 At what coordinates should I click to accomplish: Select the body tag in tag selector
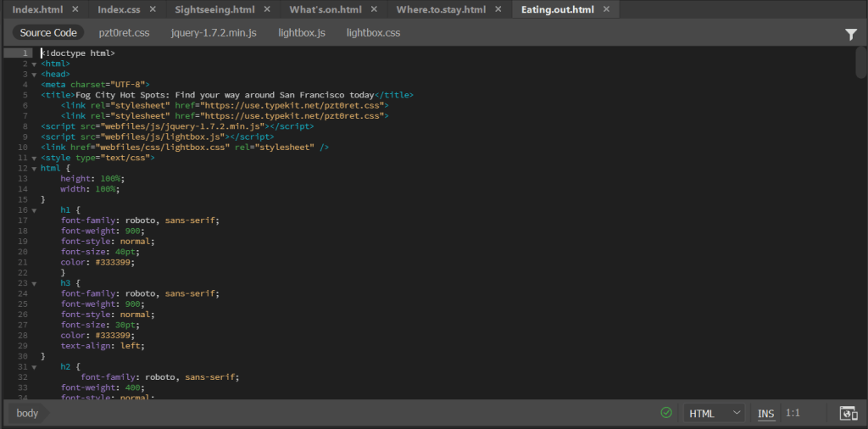tap(27, 413)
